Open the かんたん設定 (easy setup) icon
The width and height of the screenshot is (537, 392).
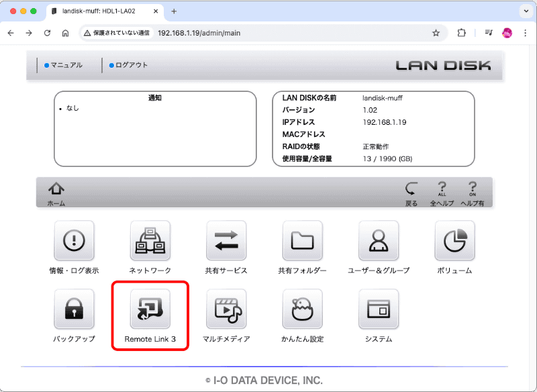(x=302, y=309)
